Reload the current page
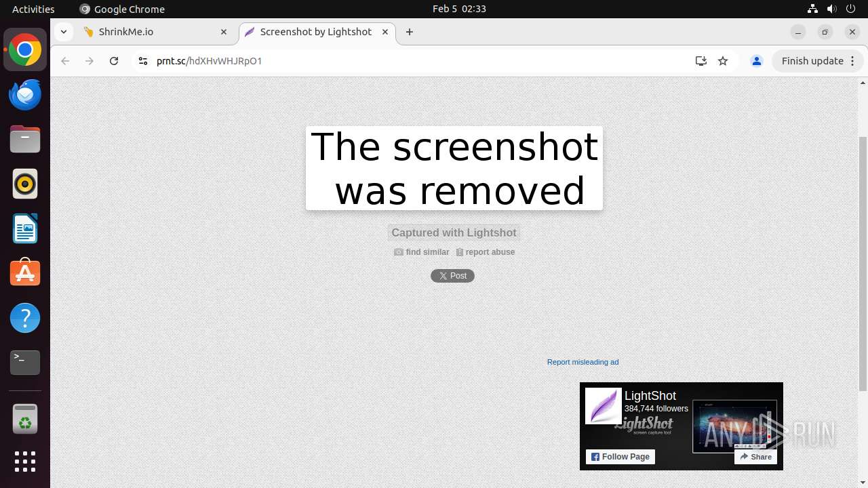 click(114, 61)
